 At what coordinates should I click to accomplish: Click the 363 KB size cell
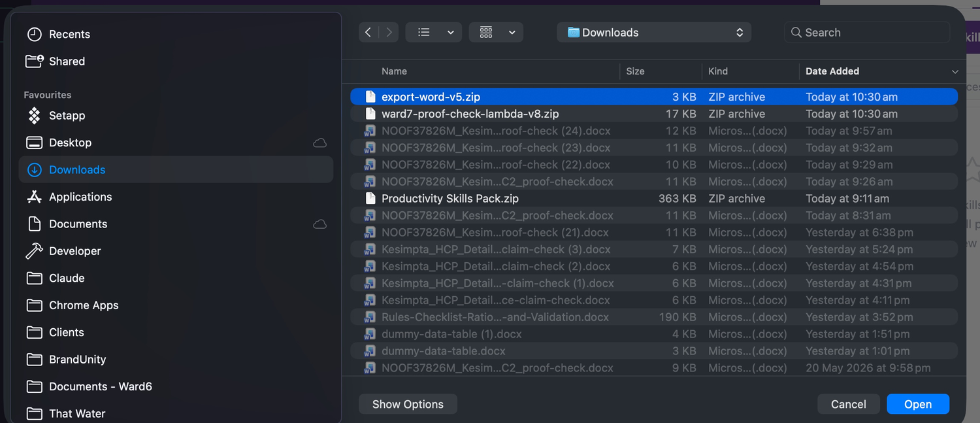tap(678, 199)
